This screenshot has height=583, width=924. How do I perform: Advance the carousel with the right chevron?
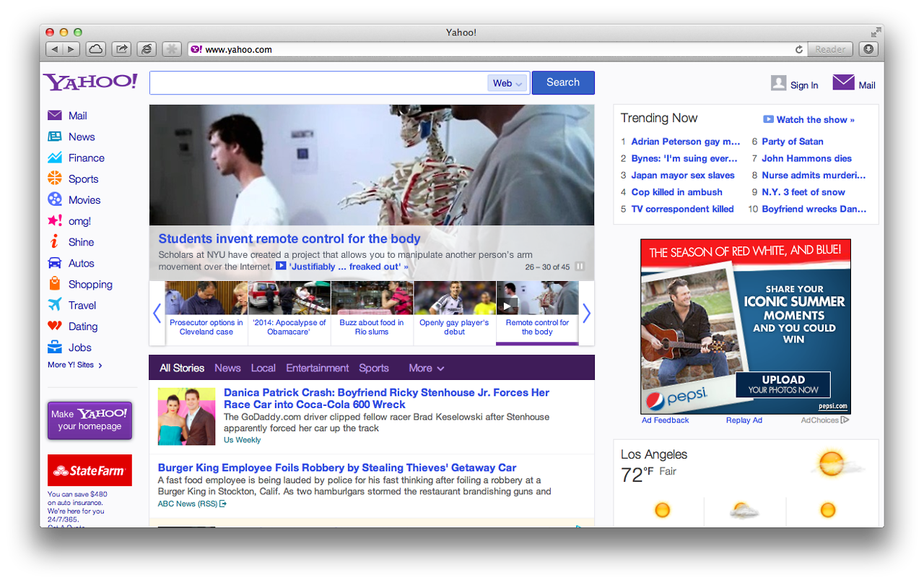point(586,313)
